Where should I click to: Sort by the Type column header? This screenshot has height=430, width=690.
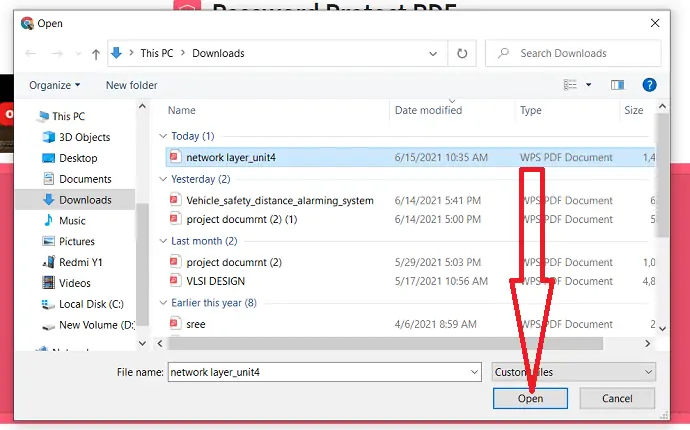(531, 110)
